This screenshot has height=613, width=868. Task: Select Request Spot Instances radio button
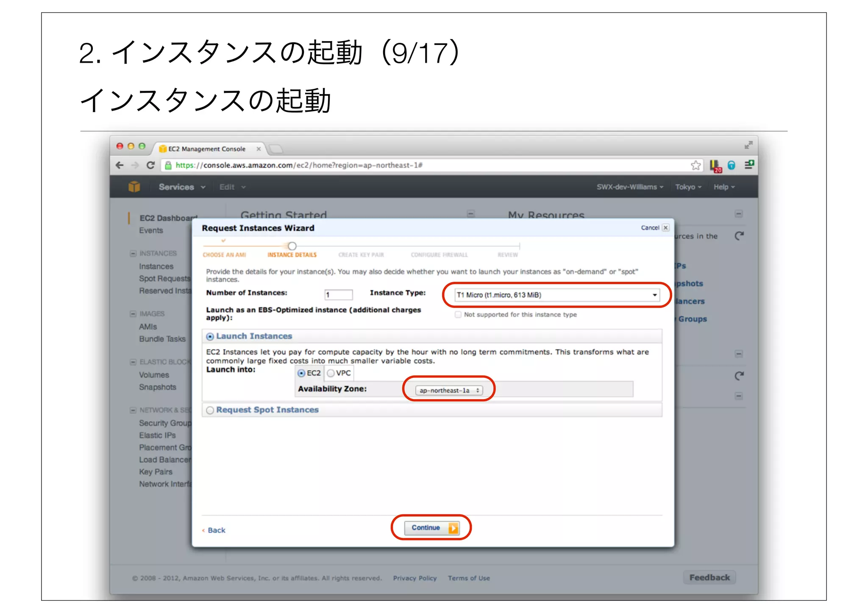click(210, 410)
